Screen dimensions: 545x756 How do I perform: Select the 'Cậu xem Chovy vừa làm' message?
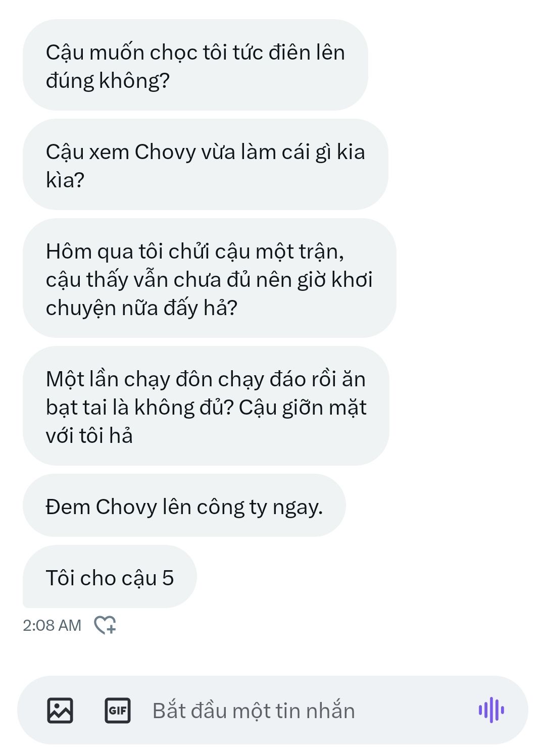[x=205, y=165]
